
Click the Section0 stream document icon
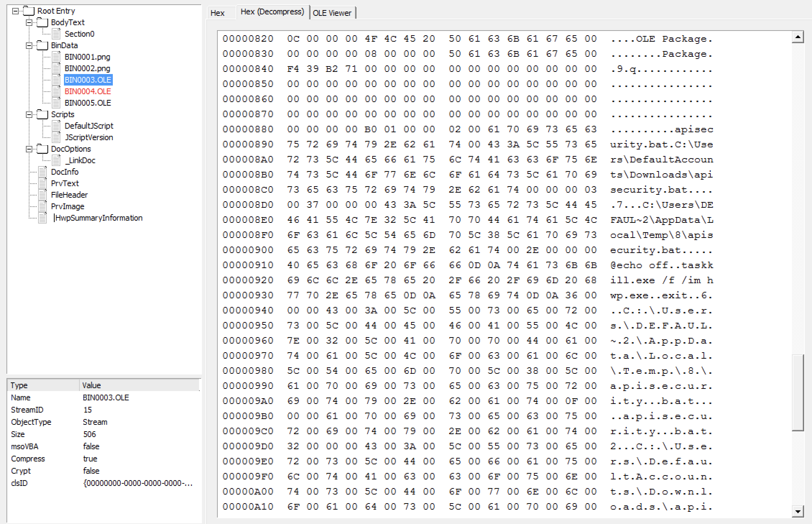pyautogui.click(x=56, y=34)
